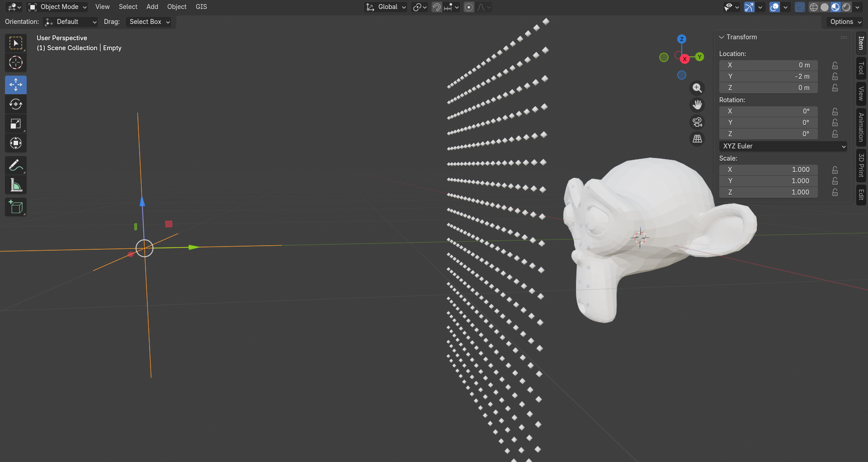Open the XYZ Euler rotation mode dropdown
The height and width of the screenshot is (462, 868).
click(783, 146)
